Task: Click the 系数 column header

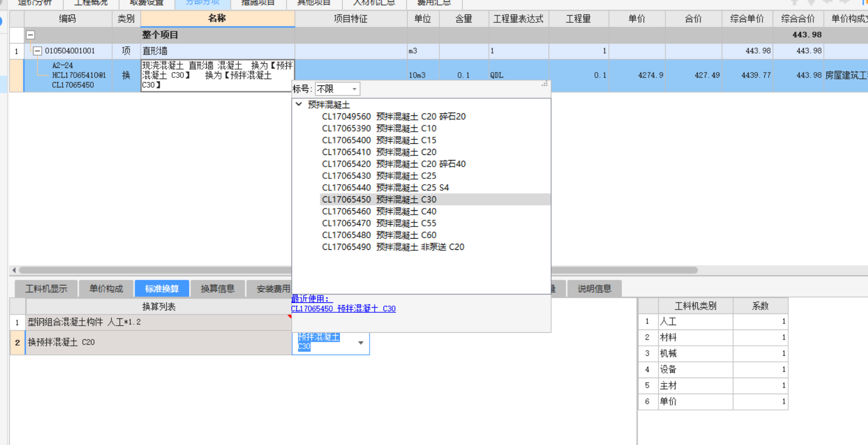Action: click(x=760, y=306)
